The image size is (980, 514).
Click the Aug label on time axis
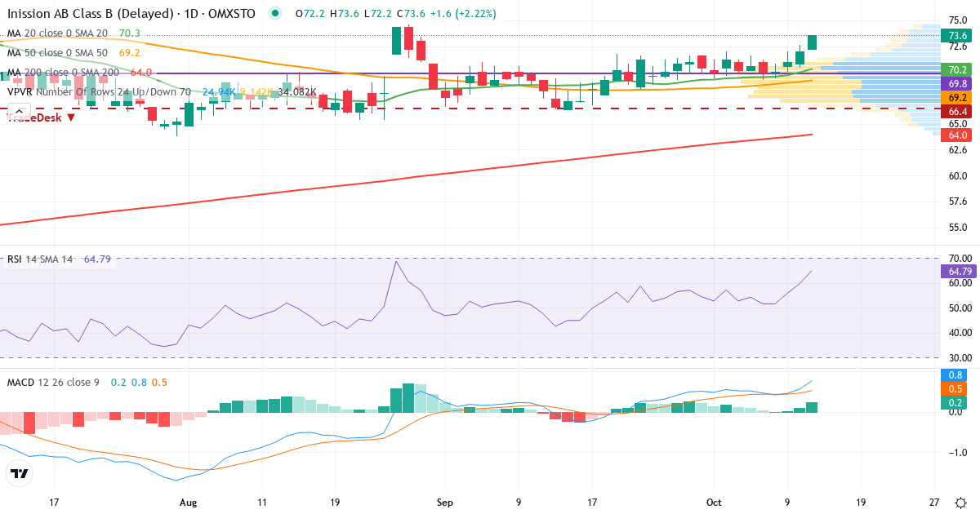[x=188, y=502]
